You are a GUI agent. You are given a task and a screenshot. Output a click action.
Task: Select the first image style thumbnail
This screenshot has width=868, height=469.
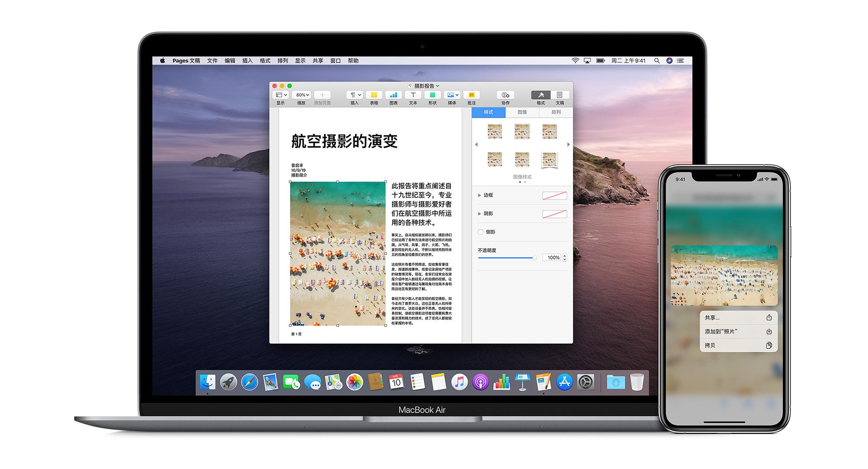(x=495, y=131)
